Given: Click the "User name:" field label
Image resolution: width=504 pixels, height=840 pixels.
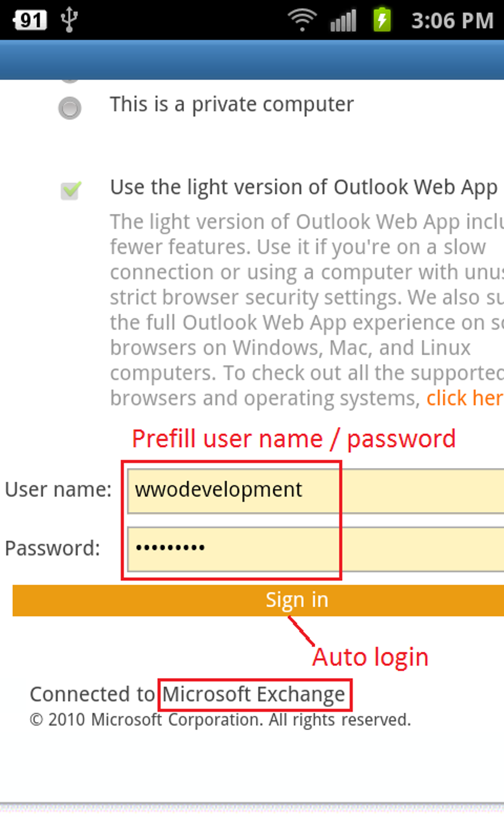Looking at the screenshot, I should 58,490.
